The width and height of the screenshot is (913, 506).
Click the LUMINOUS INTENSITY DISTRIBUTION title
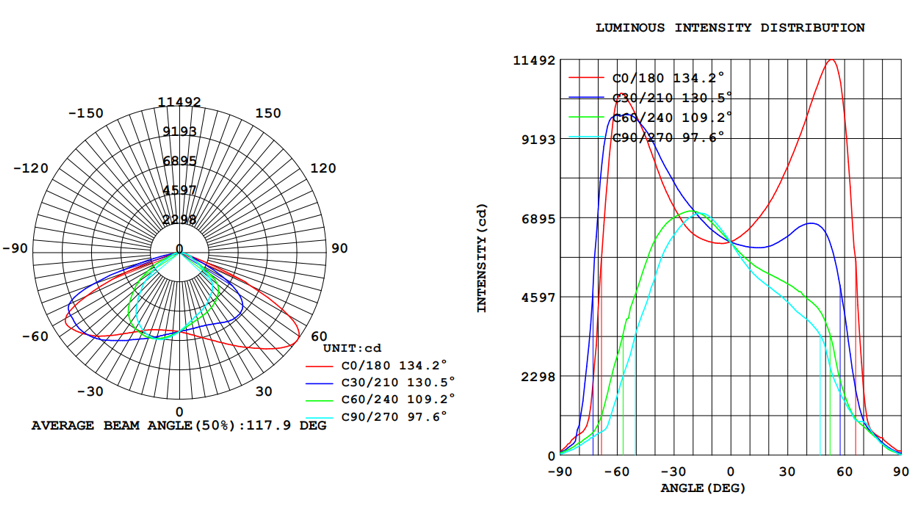pos(730,28)
